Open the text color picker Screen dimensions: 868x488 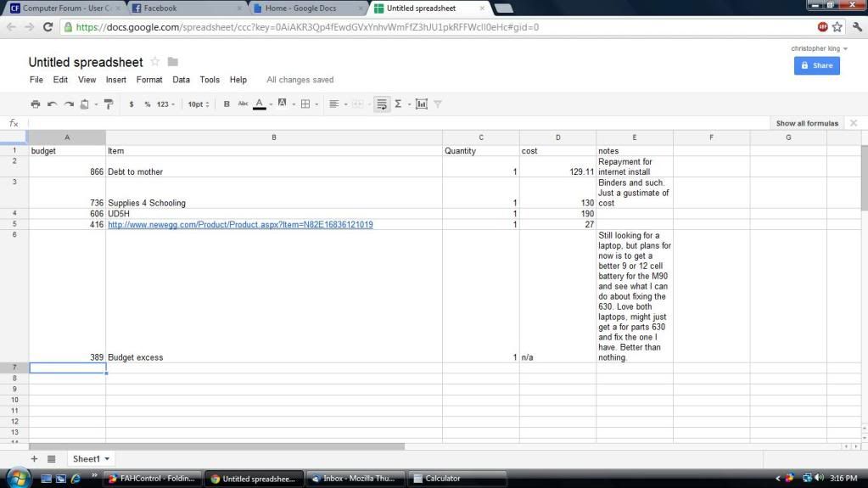pyautogui.click(x=259, y=104)
